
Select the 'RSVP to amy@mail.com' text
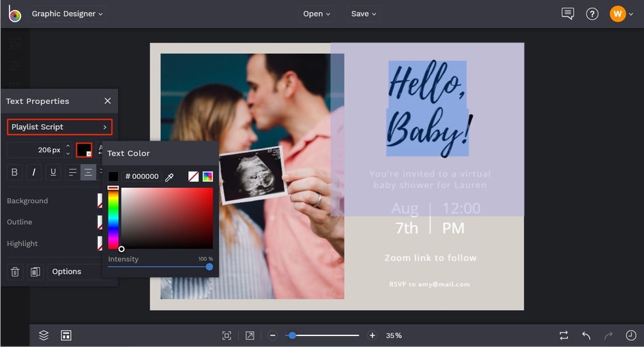coord(430,284)
